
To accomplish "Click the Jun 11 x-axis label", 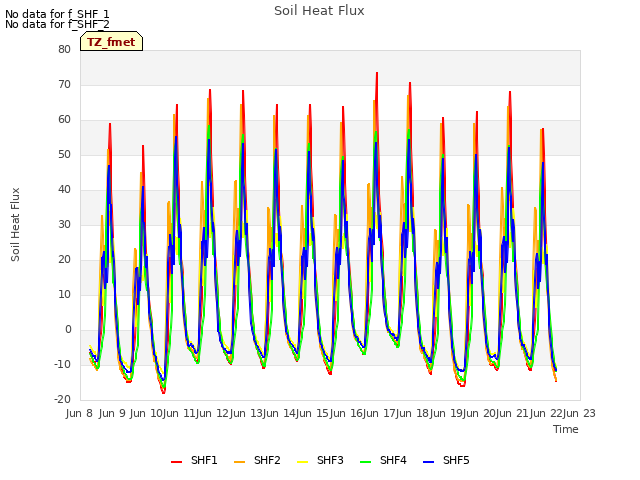I will coord(179,413).
